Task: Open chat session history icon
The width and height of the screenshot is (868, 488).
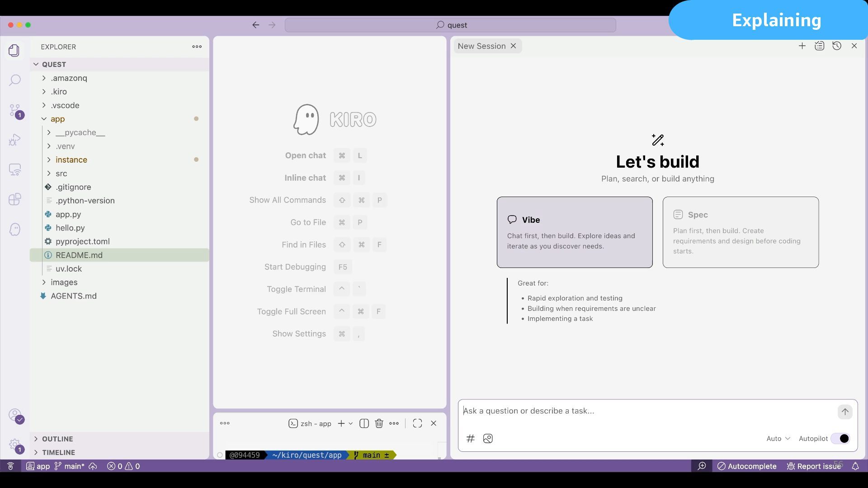Action: tap(837, 46)
